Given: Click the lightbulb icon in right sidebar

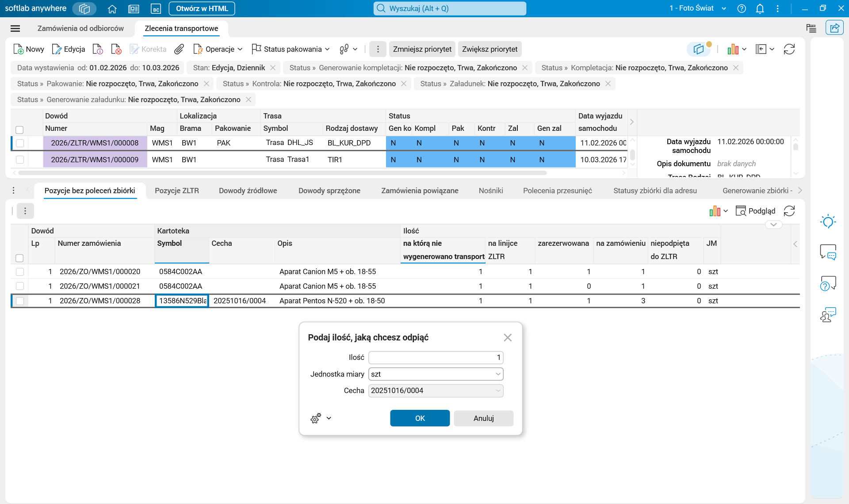Looking at the screenshot, I should 828,221.
